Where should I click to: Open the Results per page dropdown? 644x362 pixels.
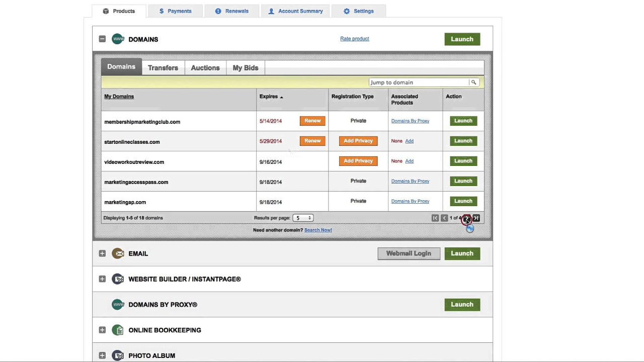click(303, 218)
